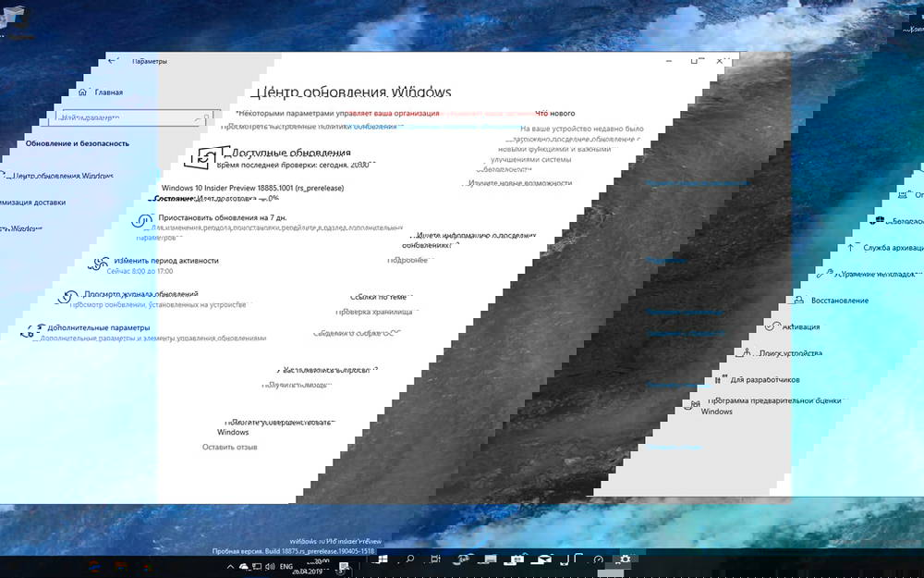This screenshot has height=578, width=924.
Task: Open the Поиск устройства section
Action: click(x=792, y=353)
